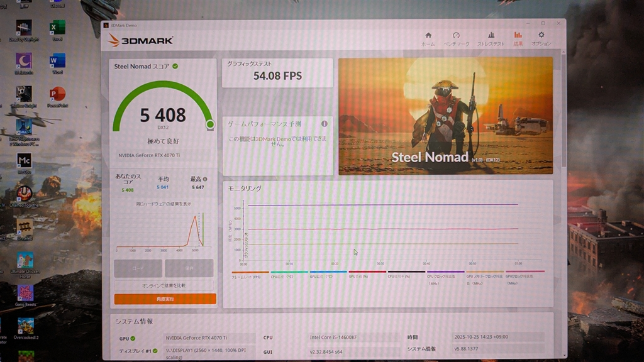644x362 pixels.
Task: Open Hollow Knight desktop icon
Action: coord(24,97)
